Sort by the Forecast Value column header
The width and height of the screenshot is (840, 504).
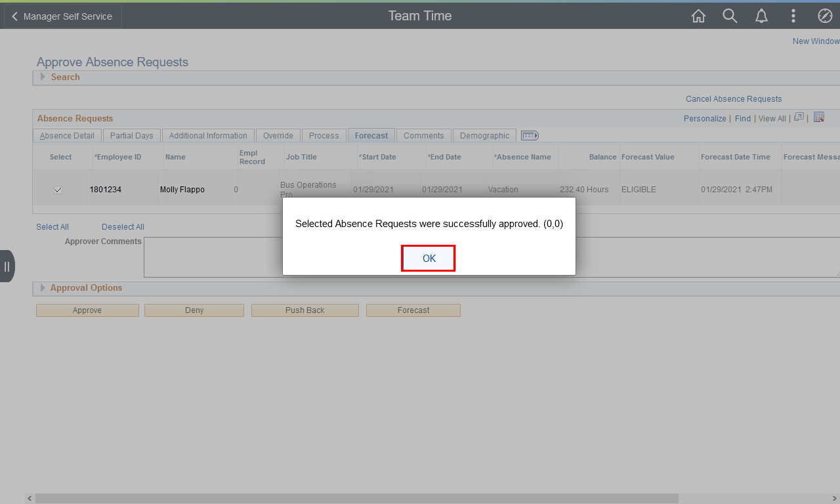(x=648, y=157)
